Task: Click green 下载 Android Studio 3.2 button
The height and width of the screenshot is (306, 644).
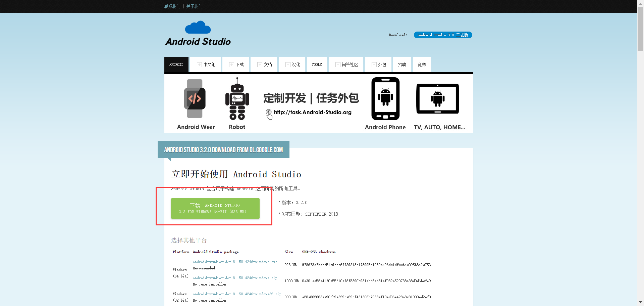Action: point(215,208)
